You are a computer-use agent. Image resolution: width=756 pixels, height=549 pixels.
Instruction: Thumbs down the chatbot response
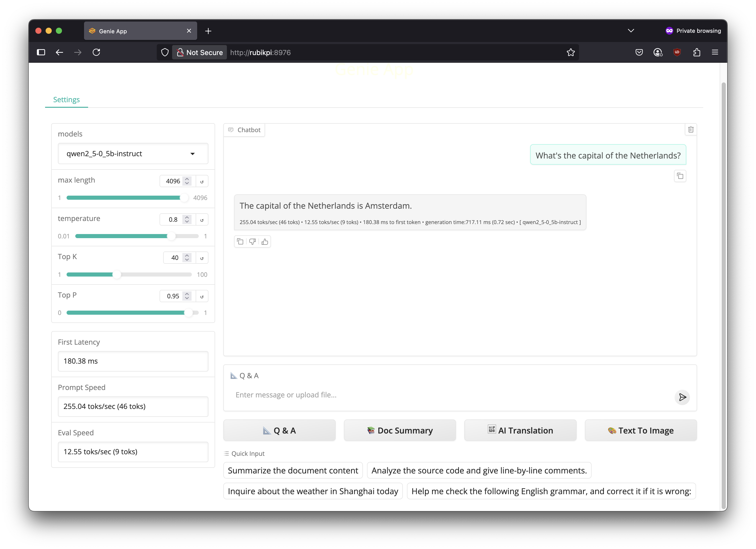coord(252,242)
